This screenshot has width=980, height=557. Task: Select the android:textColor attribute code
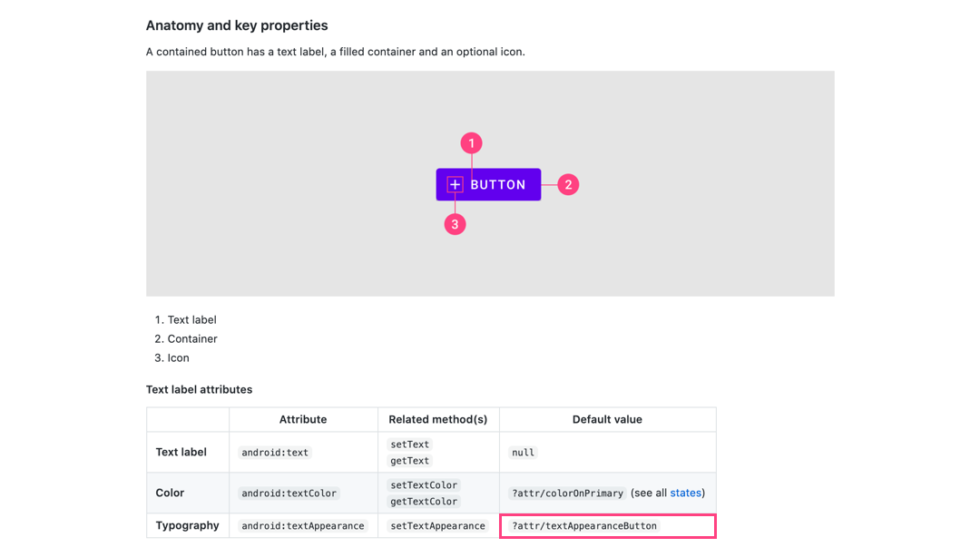(x=289, y=493)
